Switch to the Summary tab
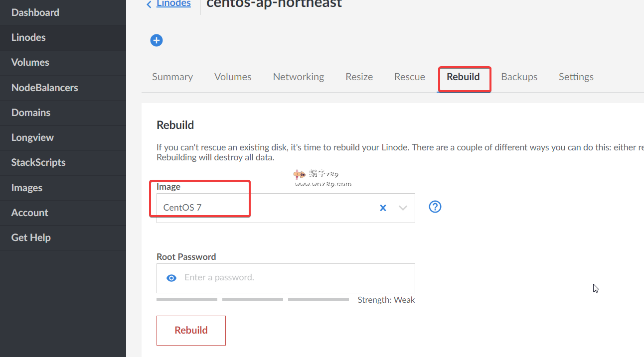Viewport: 644px width, 357px height. [172, 77]
